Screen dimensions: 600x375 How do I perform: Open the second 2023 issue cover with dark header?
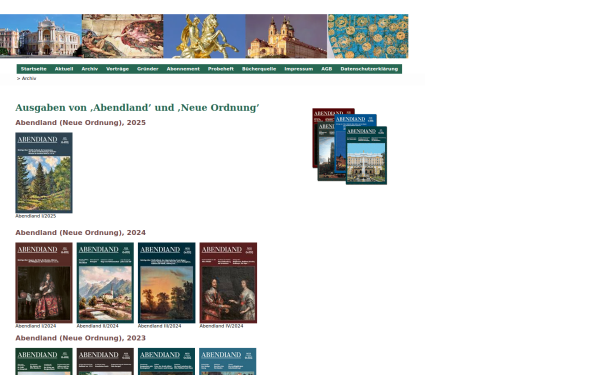[x=105, y=361]
